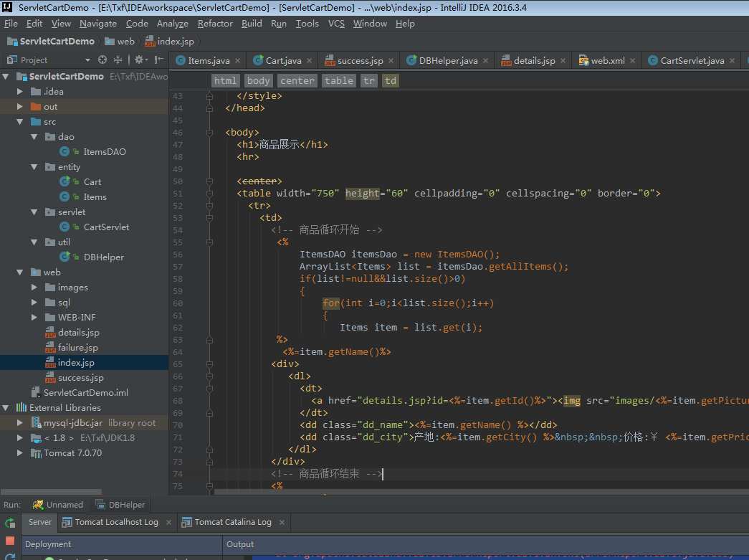Toggle fold marker at line 55 scriptlet
Viewport: 749px width, 560px height.
point(209,242)
